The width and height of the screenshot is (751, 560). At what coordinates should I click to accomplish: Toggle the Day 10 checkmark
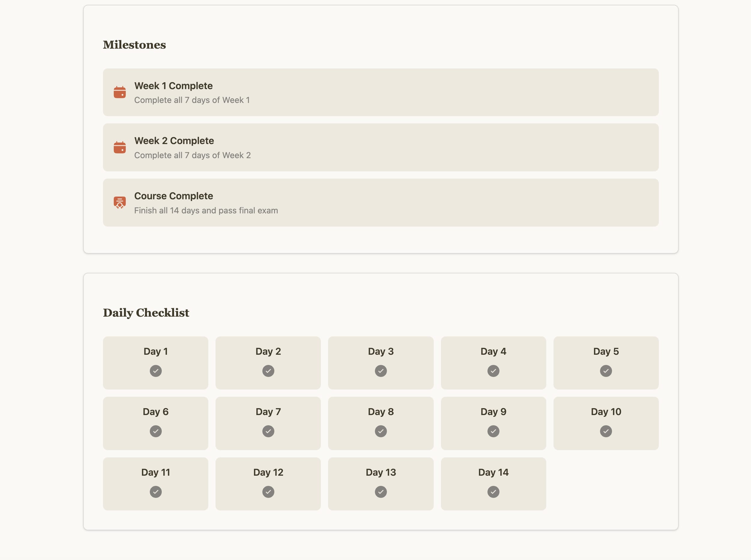(606, 431)
